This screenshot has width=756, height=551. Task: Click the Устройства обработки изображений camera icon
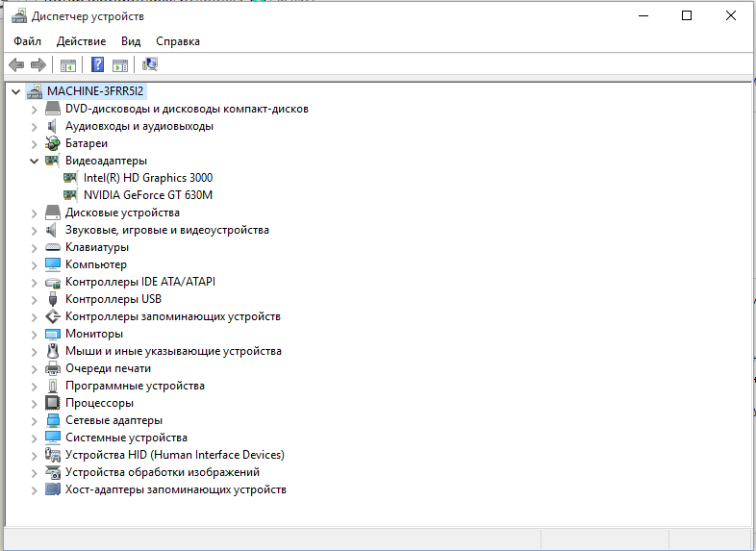click(53, 472)
